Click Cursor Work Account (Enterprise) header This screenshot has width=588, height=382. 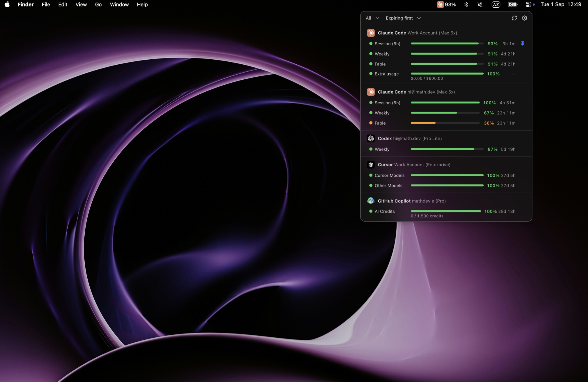coord(414,165)
